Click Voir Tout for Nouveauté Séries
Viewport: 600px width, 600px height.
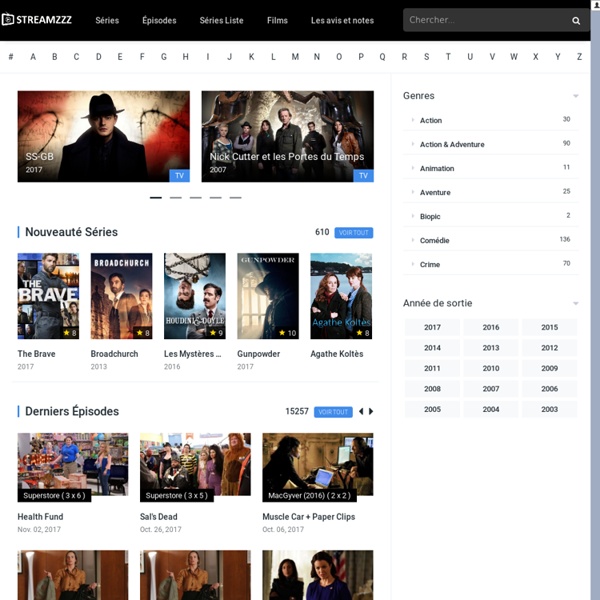coord(354,233)
